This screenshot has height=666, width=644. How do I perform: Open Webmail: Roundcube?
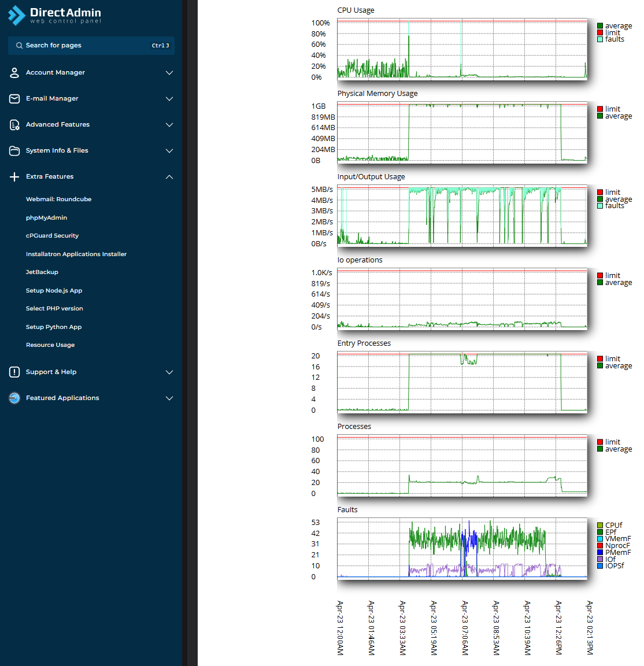click(x=58, y=199)
